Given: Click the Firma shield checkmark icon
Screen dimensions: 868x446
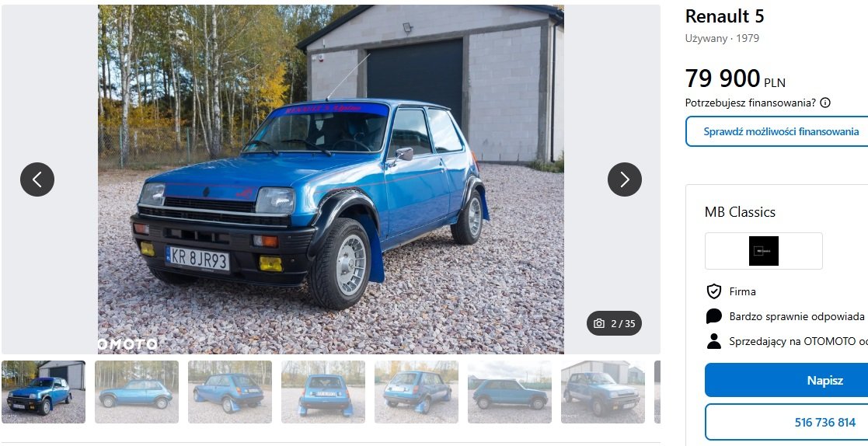Looking at the screenshot, I should 714,291.
